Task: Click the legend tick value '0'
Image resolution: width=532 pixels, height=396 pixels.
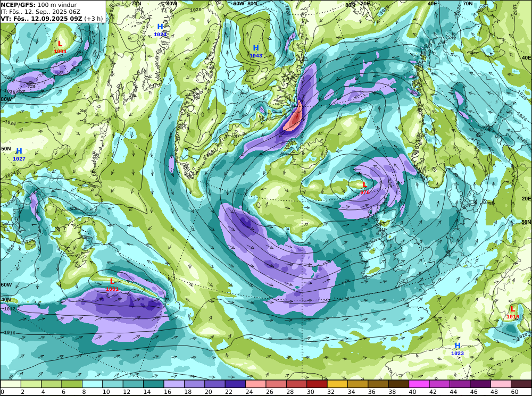Action: [x=2, y=392]
